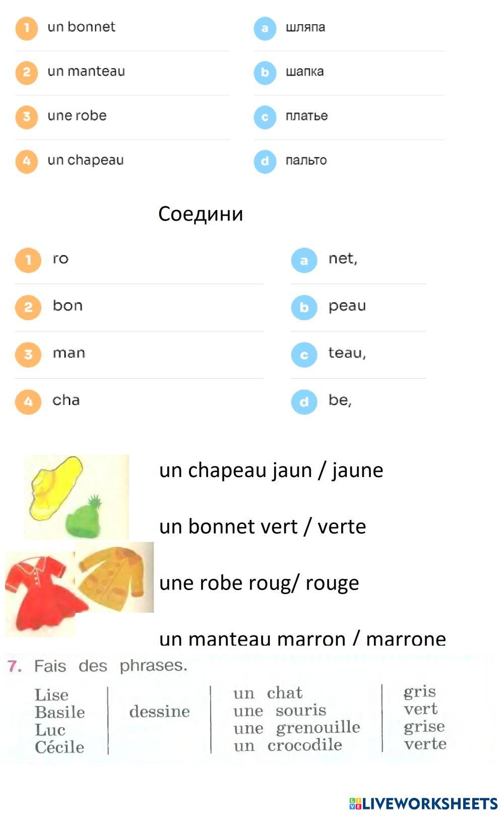Viewport: 504px width, 816px height.
Task: Select orange circle 4 next to 'cha'
Action: click(x=28, y=402)
